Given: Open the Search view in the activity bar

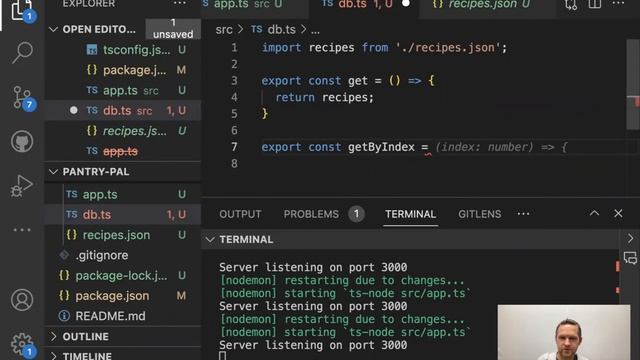Looking at the screenshot, I should [22, 53].
